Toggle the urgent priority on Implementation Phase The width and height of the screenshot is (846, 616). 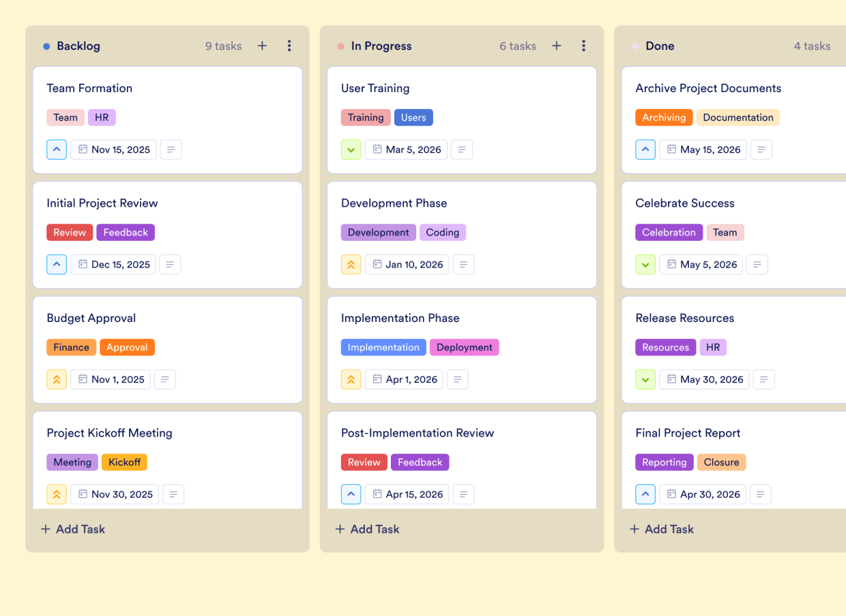tap(351, 379)
